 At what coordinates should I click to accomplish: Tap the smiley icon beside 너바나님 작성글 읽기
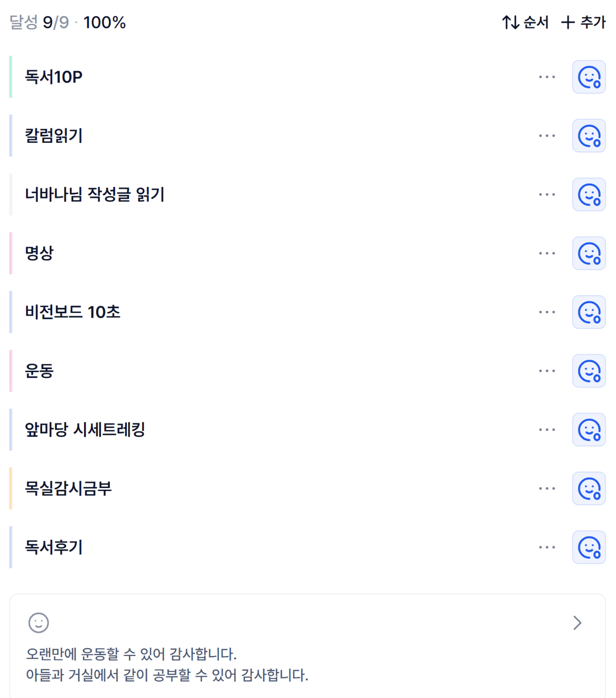589,195
